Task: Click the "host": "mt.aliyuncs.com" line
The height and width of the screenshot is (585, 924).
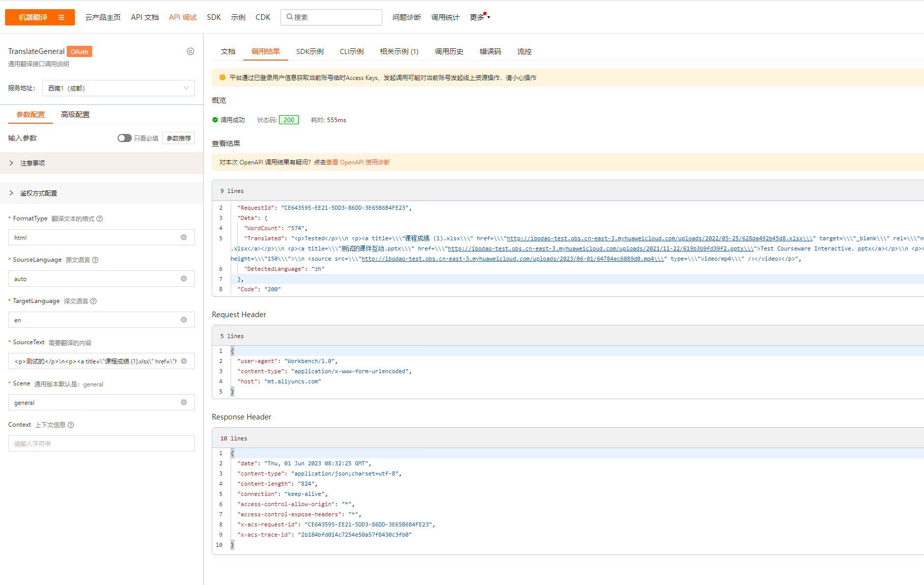Action: [279, 381]
